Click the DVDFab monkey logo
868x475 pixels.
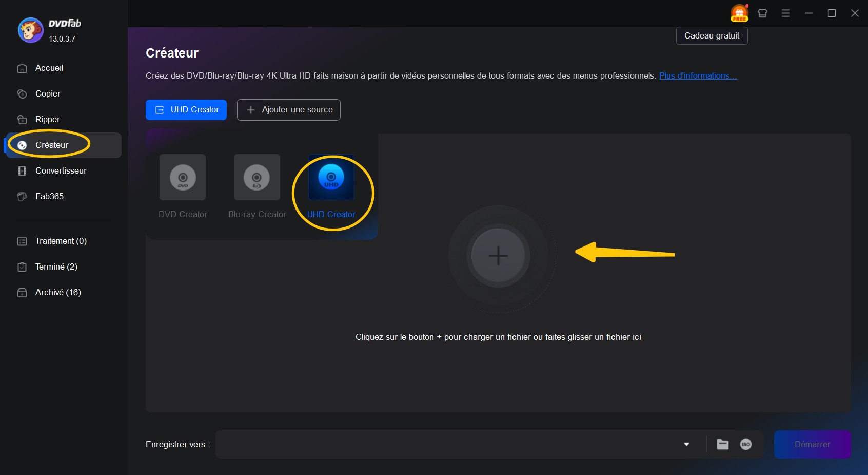tap(30, 30)
